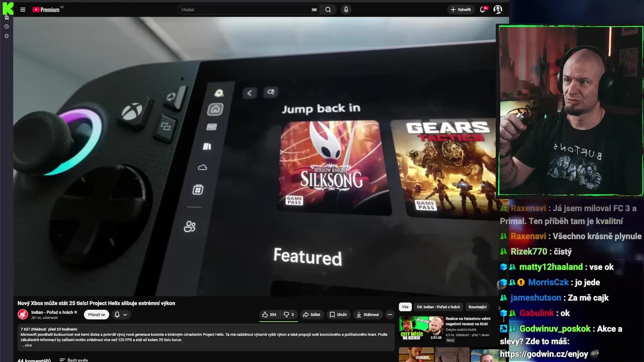Open the godwin.cz/enjoy chat link
This screenshot has width=644, height=362.
tap(544, 354)
